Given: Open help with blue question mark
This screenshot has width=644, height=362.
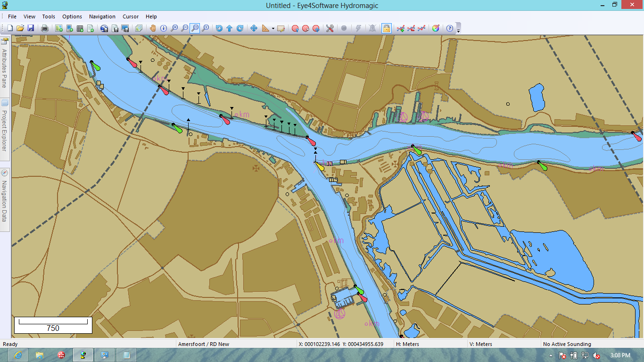Looking at the screenshot, I should (450, 28).
